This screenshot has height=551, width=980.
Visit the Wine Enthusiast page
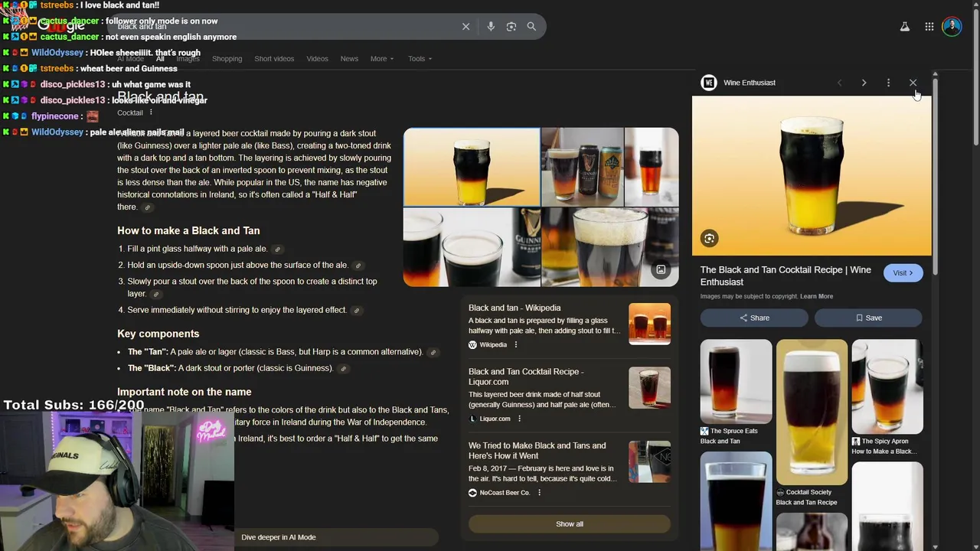tap(903, 273)
